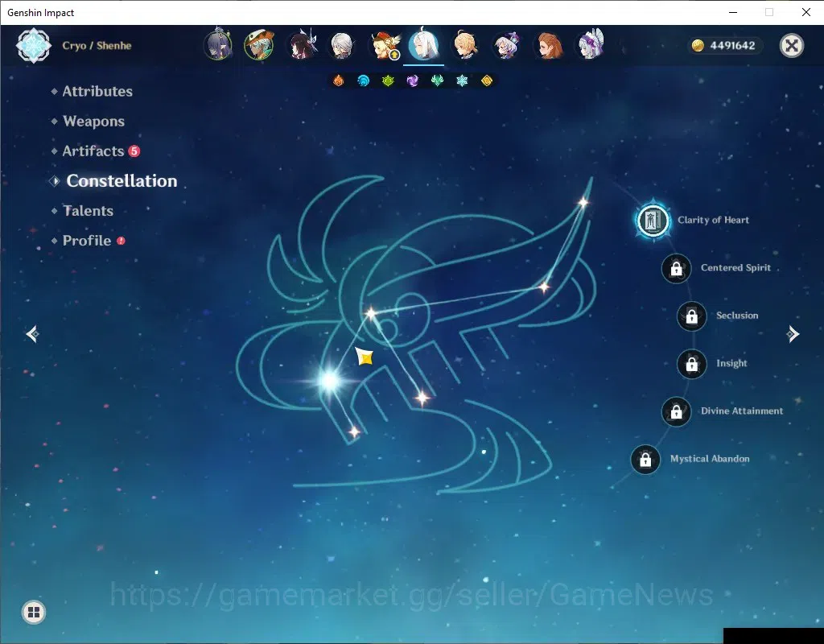Image resolution: width=824 pixels, height=644 pixels.
Task: Select the blond-haired character portrait
Action: click(x=466, y=45)
